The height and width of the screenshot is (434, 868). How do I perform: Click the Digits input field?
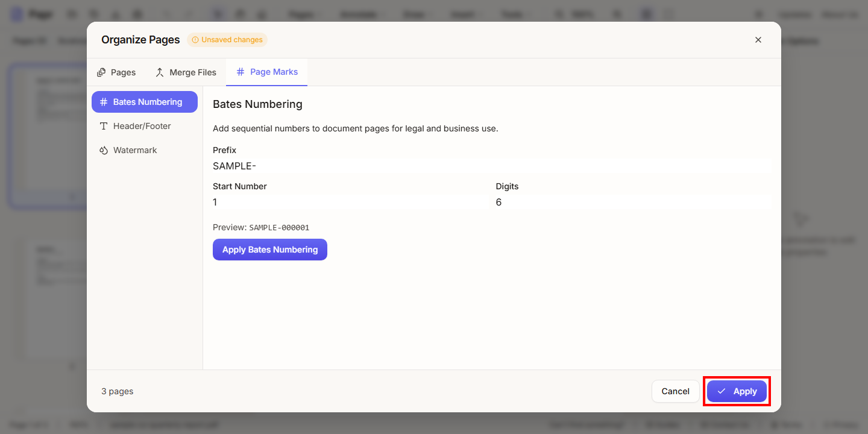[x=634, y=203]
